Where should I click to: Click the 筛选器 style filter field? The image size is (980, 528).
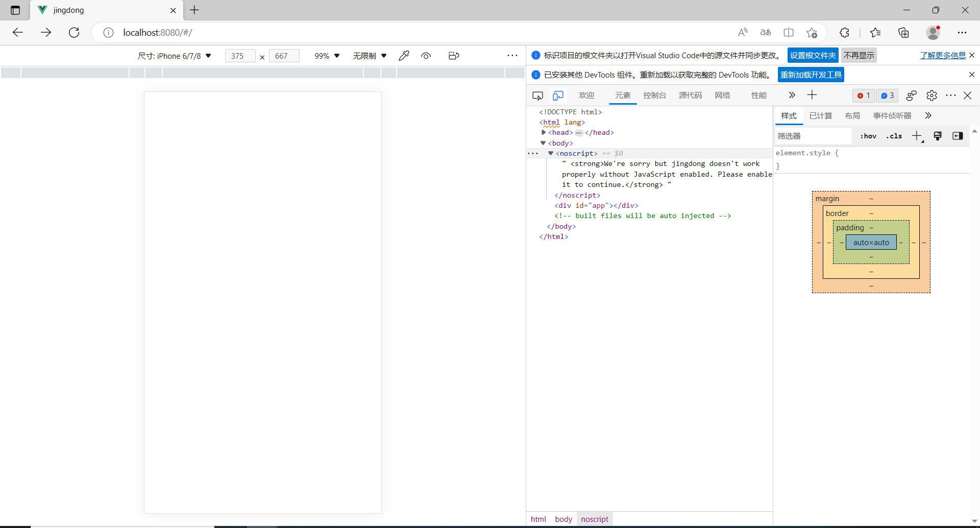(x=813, y=136)
